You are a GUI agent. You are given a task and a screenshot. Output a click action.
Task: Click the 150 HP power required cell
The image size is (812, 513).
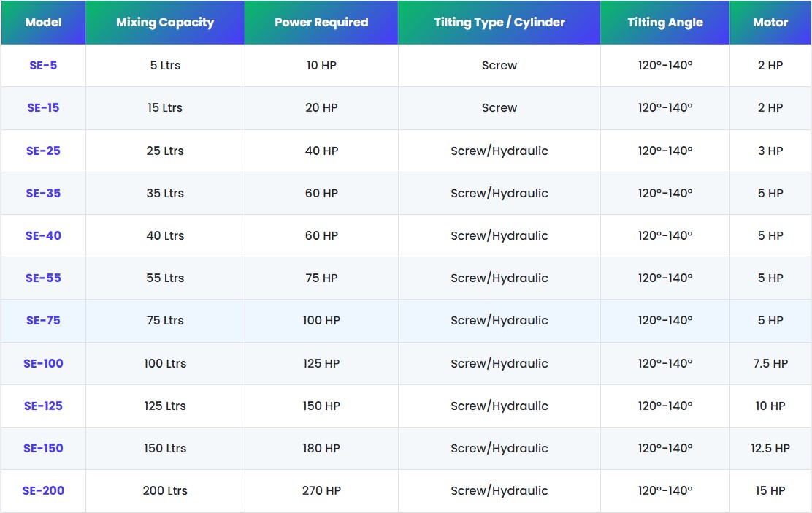[x=321, y=406]
